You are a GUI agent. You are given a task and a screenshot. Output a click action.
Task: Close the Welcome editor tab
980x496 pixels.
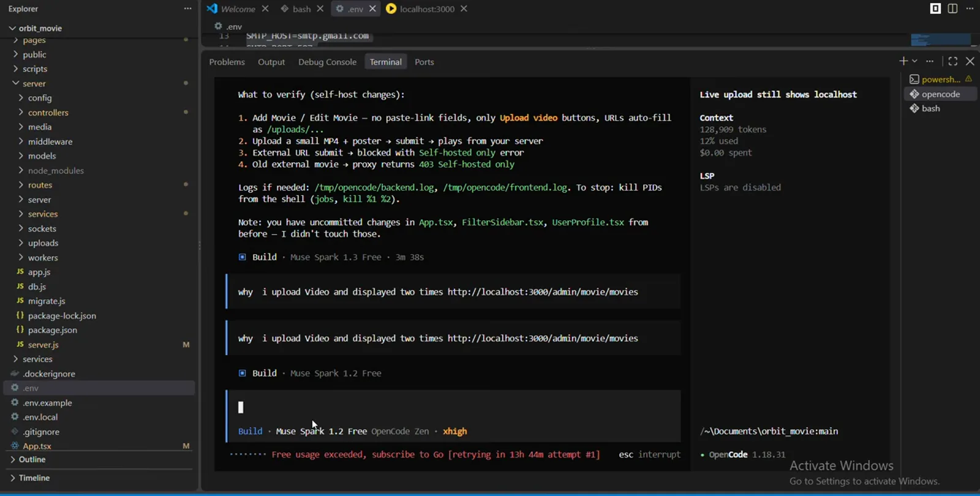pyautogui.click(x=265, y=9)
